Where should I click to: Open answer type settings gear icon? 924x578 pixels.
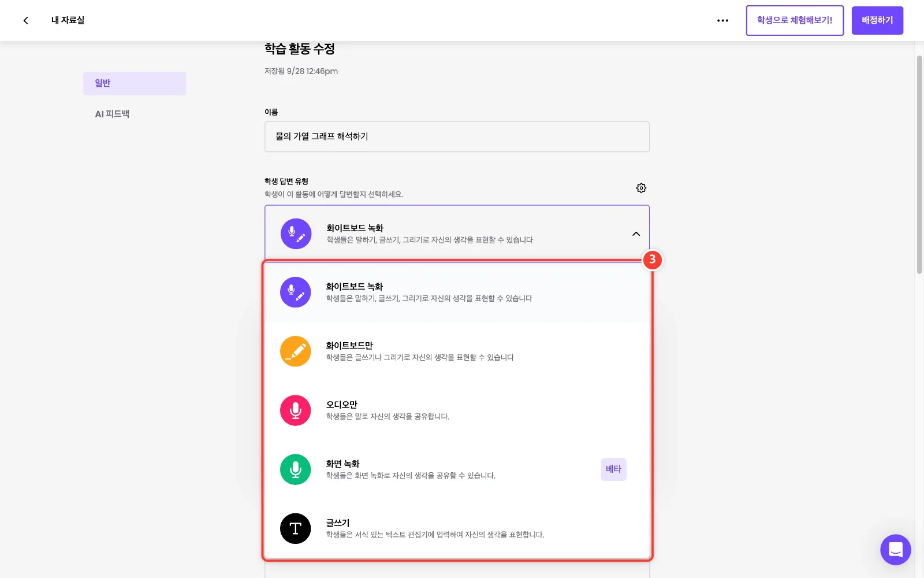[x=641, y=188]
